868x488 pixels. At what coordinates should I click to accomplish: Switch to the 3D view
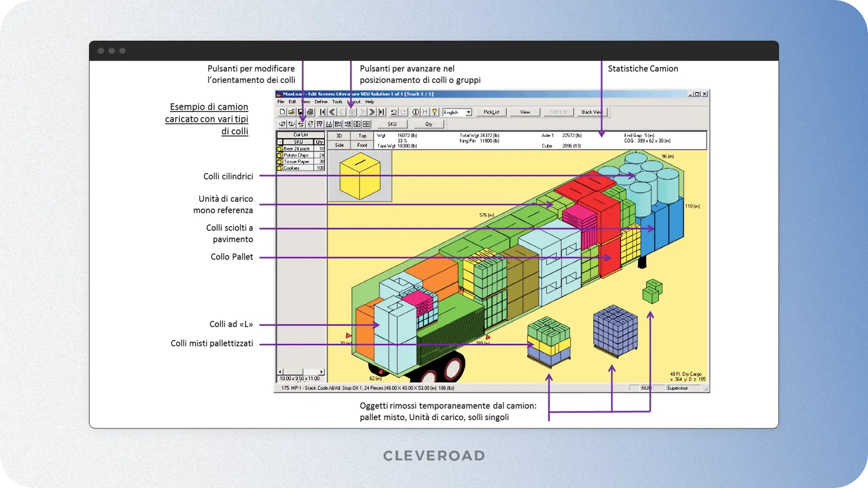(339, 136)
